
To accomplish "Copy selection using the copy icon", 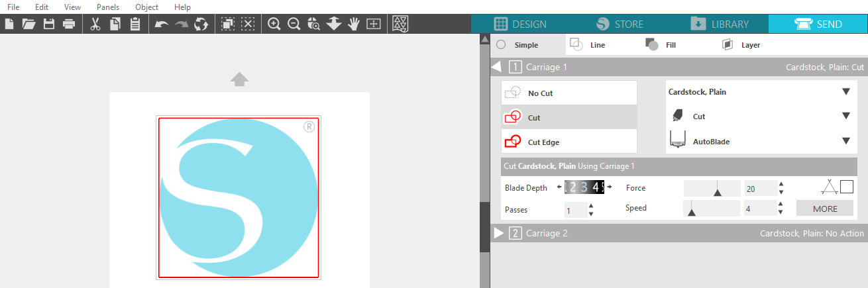I will (x=115, y=24).
